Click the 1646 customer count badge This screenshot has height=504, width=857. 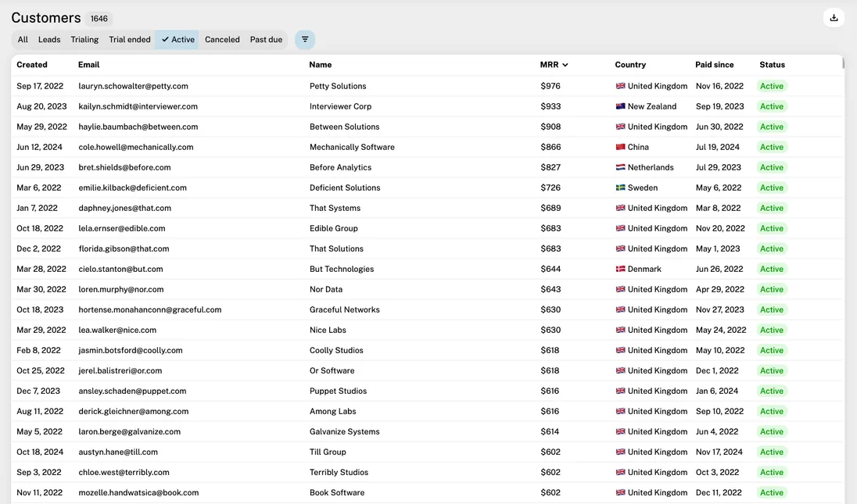(x=99, y=17)
